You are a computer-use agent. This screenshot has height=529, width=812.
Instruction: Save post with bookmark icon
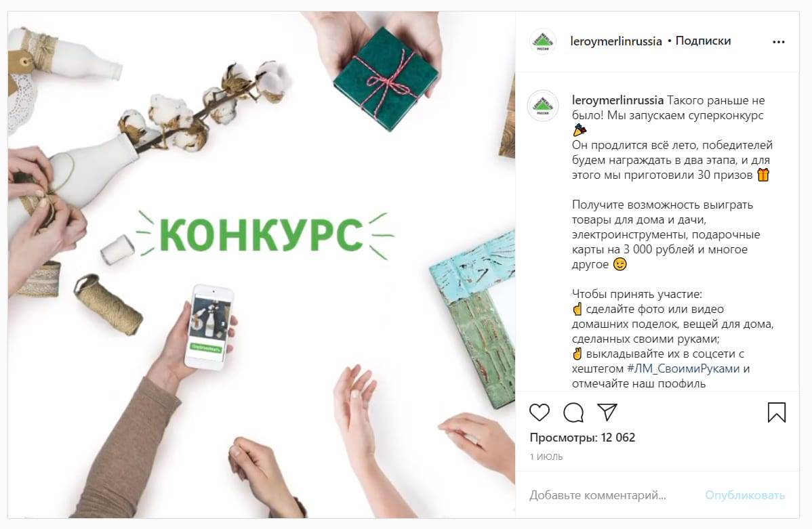click(776, 412)
